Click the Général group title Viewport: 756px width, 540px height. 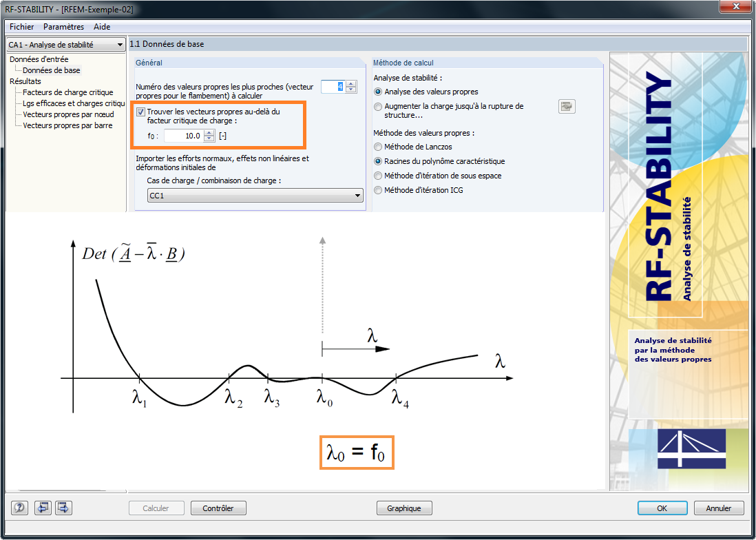[x=149, y=63]
